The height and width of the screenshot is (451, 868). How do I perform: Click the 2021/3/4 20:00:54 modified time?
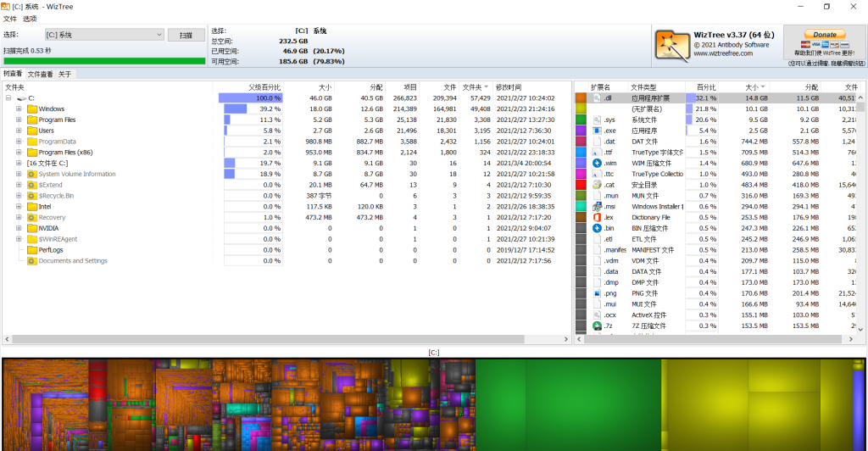[524, 164]
